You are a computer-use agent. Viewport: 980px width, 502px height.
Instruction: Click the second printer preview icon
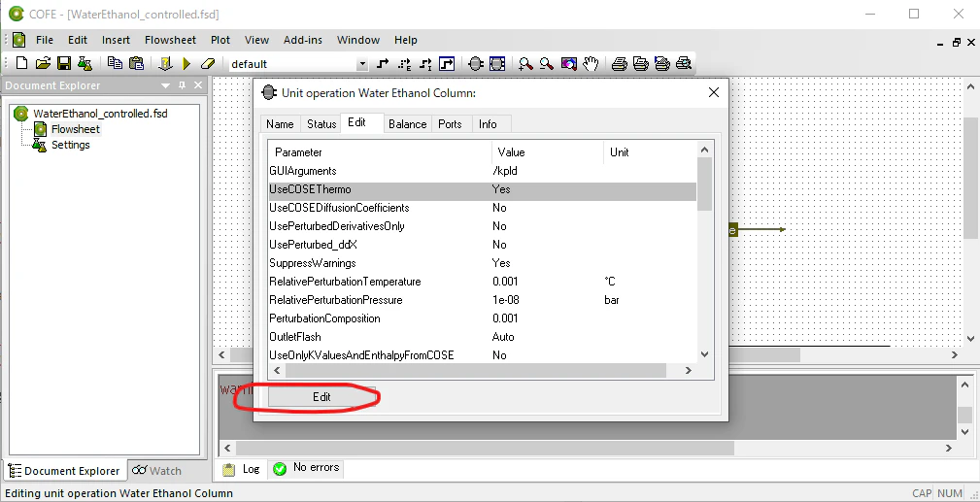(x=641, y=64)
